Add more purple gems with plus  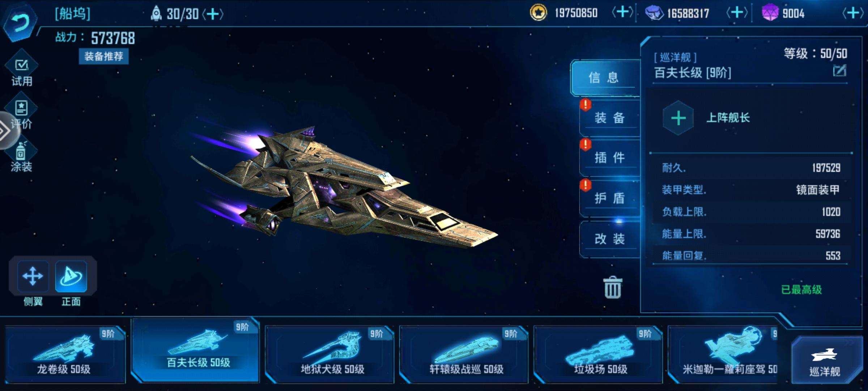tap(853, 13)
